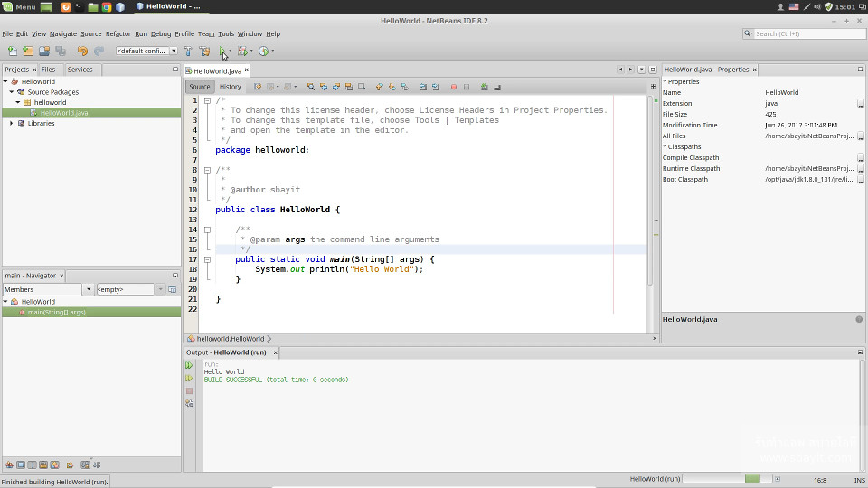Switch to History view button

pos(231,87)
